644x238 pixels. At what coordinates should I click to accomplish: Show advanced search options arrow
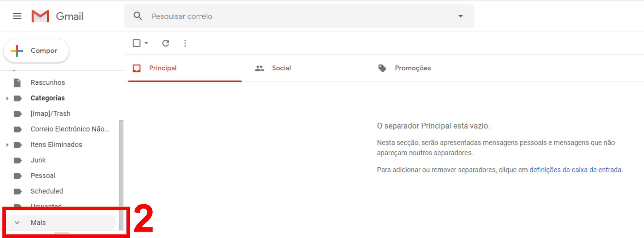click(x=460, y=16)
